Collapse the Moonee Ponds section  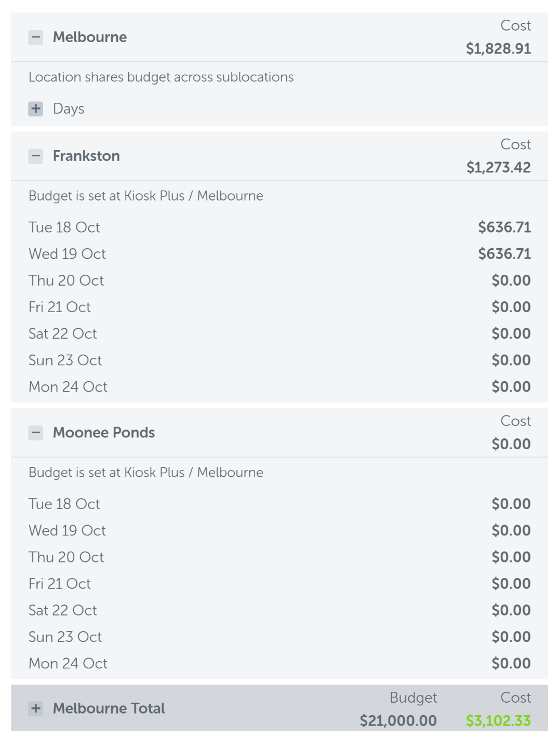click(35, 433)
